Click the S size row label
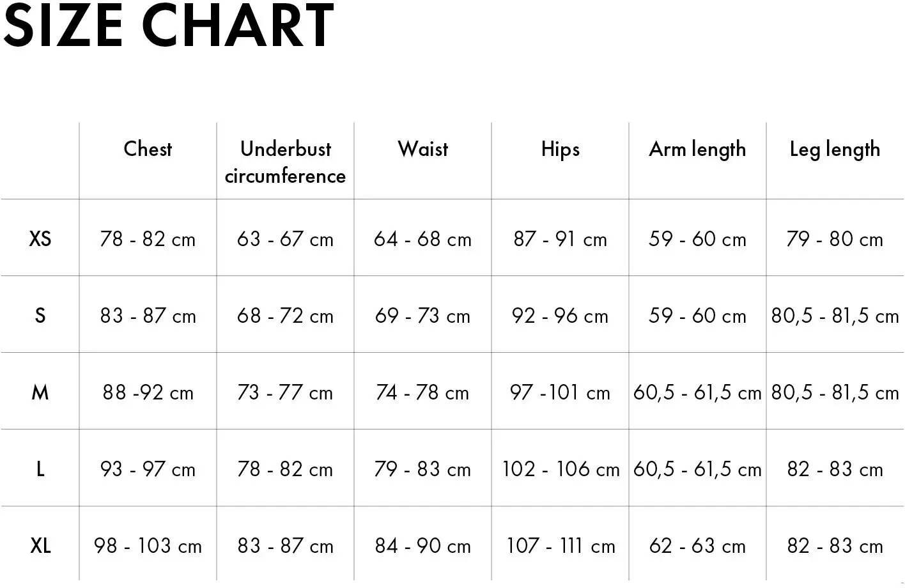The image size is (905, 588). 40,316
